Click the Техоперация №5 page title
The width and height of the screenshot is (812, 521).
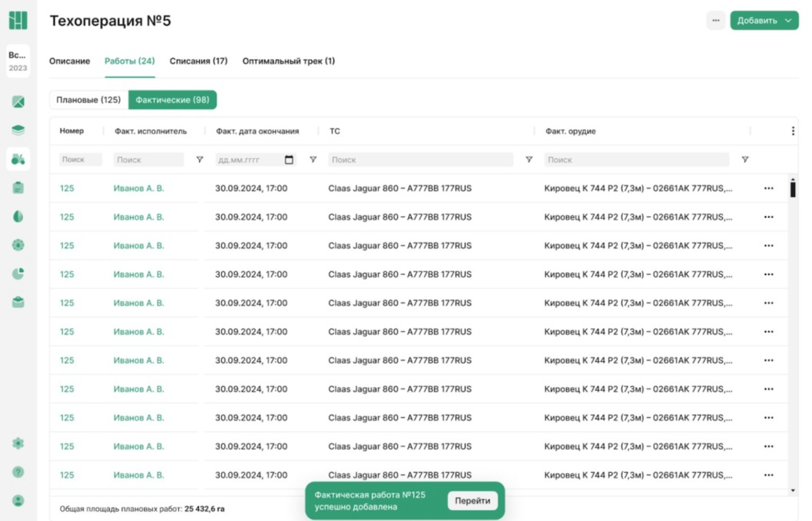tap(110, 21)
